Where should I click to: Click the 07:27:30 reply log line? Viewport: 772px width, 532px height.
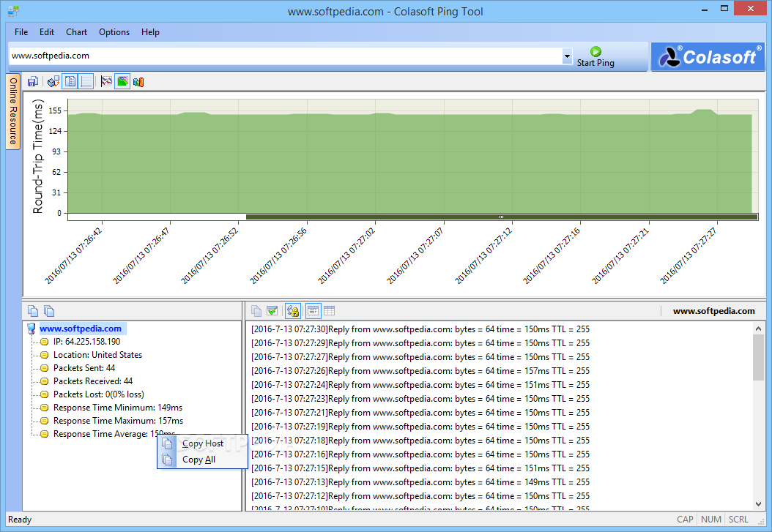click(x=420, y=329)
